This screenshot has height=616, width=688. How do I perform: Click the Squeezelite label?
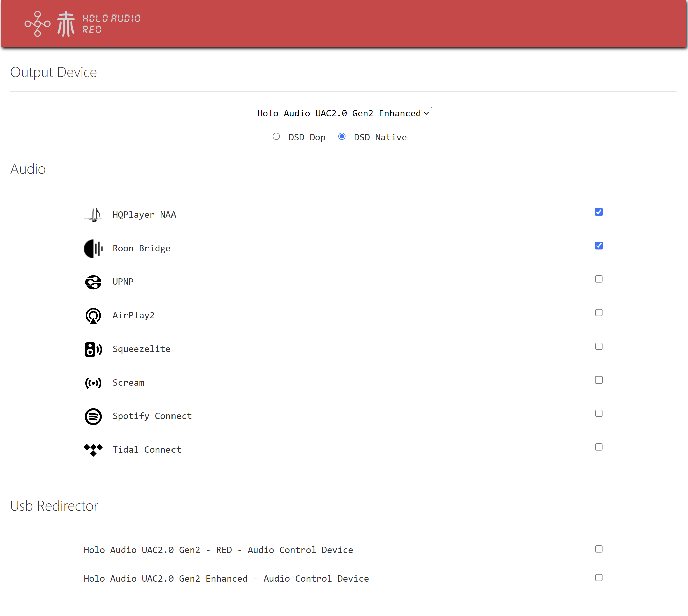[x=141, y=349]
